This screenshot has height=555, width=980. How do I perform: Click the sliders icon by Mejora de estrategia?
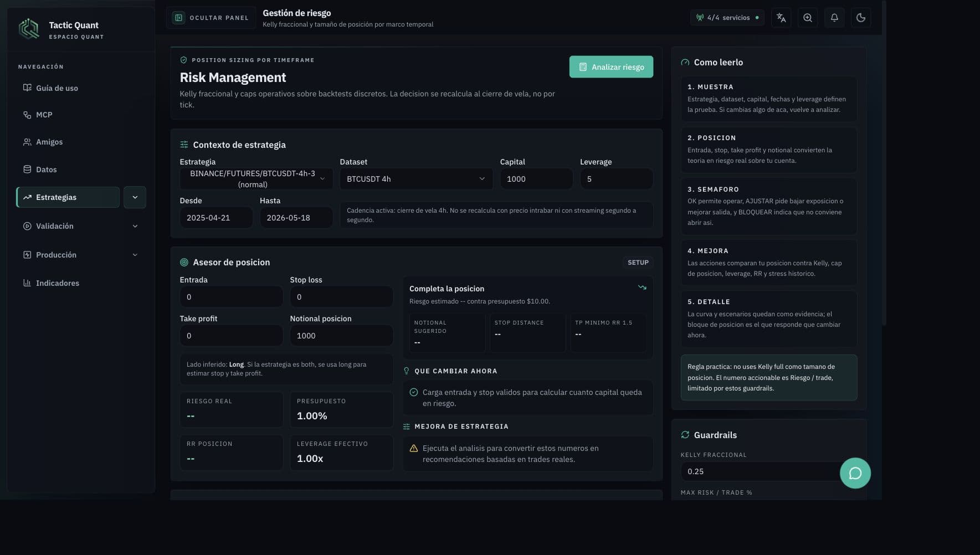pyautogui.click(x=406, y=426)
